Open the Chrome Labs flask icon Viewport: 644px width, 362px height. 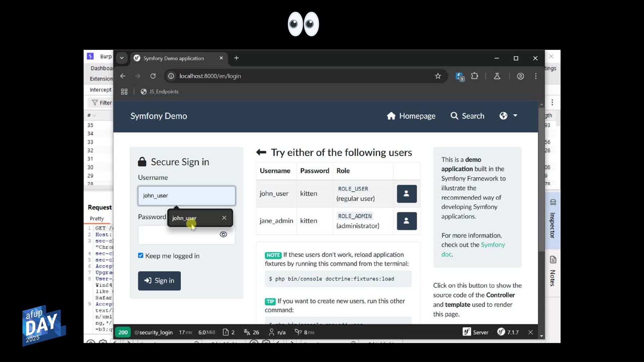coord(497,76)
